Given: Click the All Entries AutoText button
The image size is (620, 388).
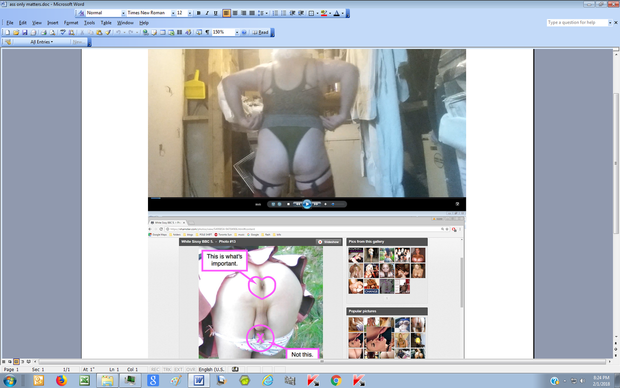Looking at the screenshot, I should pos(41,42).
